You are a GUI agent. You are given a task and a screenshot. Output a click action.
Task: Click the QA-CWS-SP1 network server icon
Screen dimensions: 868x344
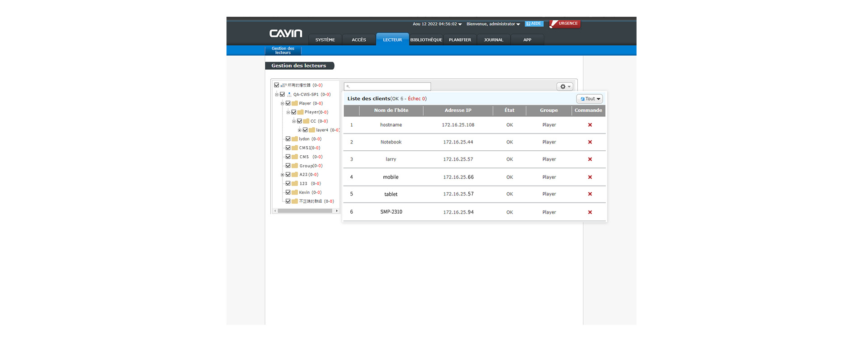click(x=289, y=95)
